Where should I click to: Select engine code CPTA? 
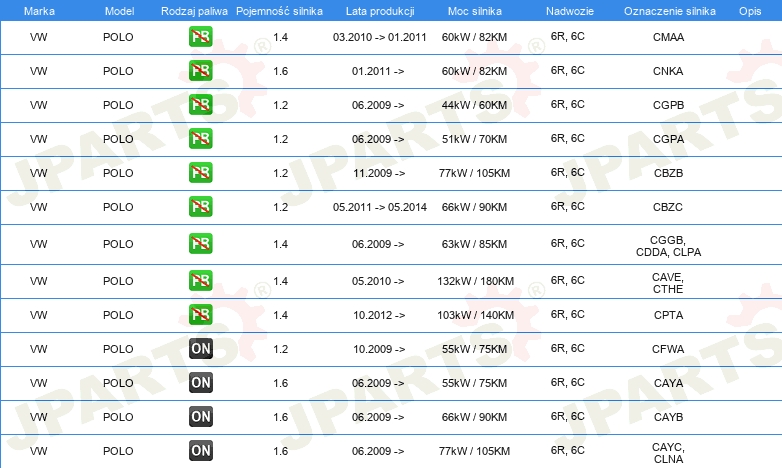point(668,315)
